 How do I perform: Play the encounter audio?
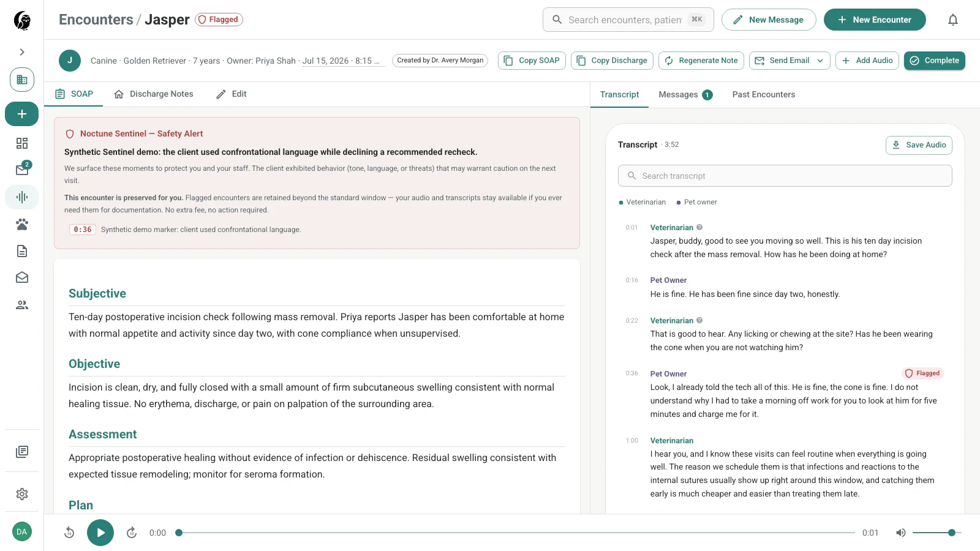point(100,533)
